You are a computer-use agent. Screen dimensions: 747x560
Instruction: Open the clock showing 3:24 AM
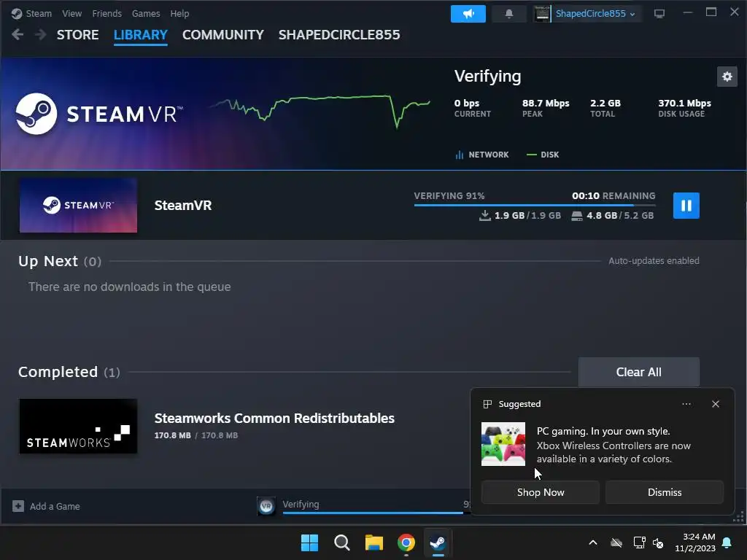pyautogui.click(x=695, y=542)
